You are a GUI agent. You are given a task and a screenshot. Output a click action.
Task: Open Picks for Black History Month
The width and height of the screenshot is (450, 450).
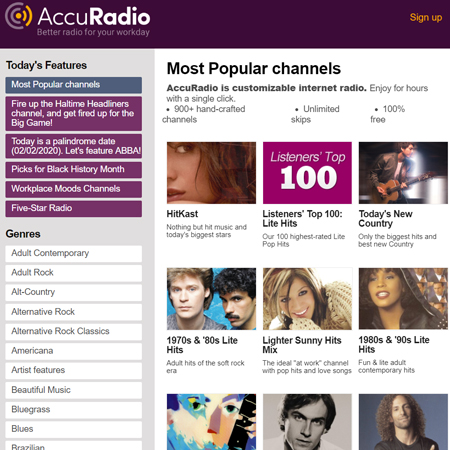tap(74, 169)
